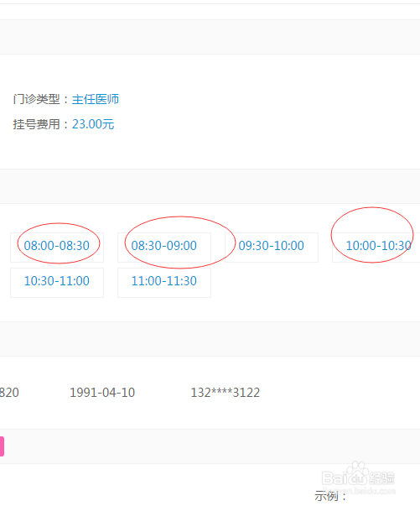
Task: Click the 23.00元 registration fee value
Action: point(93,124)
